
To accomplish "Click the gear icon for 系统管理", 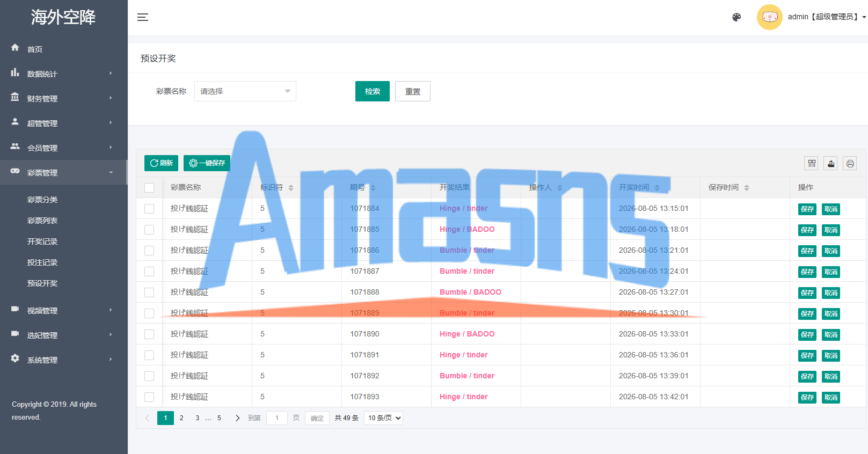I will point(15,358).
